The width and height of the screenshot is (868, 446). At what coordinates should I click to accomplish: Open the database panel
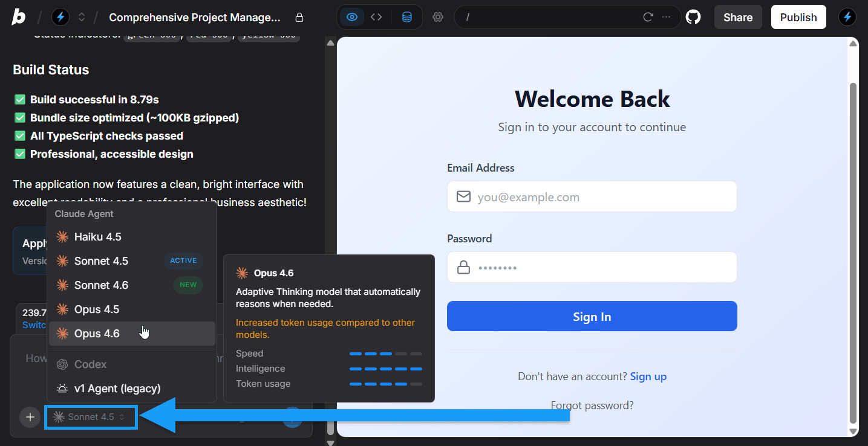coord(406,16)
